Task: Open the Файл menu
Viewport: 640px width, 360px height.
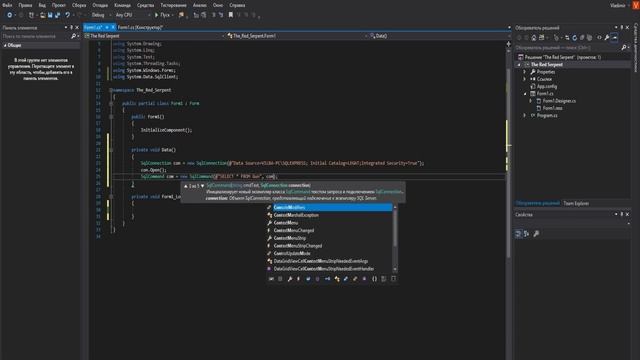Action: point(7,5)
